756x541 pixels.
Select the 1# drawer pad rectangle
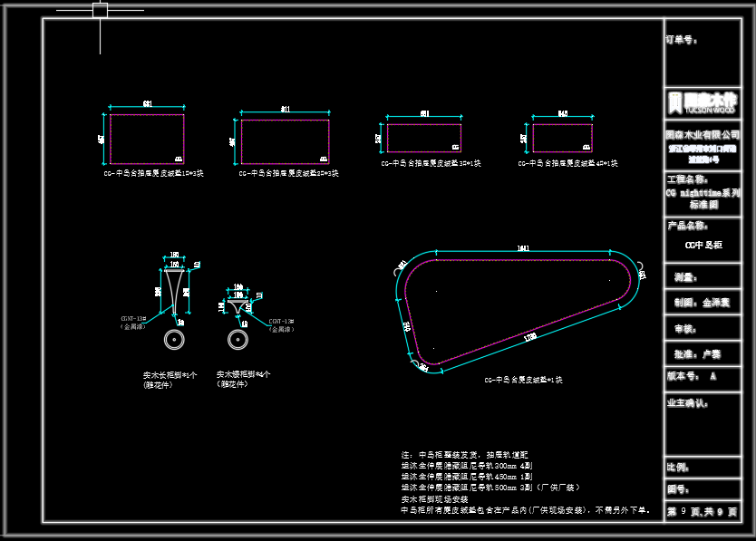click(x=146, y=138)
